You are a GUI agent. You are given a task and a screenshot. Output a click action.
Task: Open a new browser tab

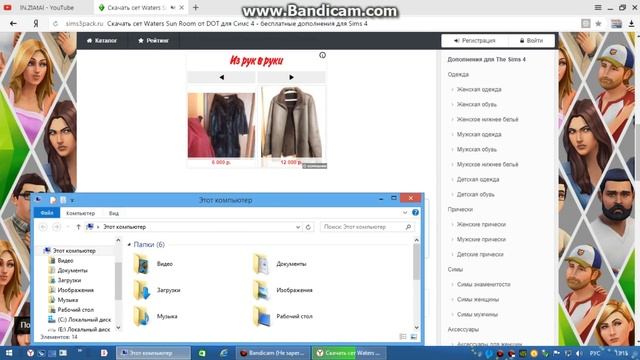(x=196, y=7)
